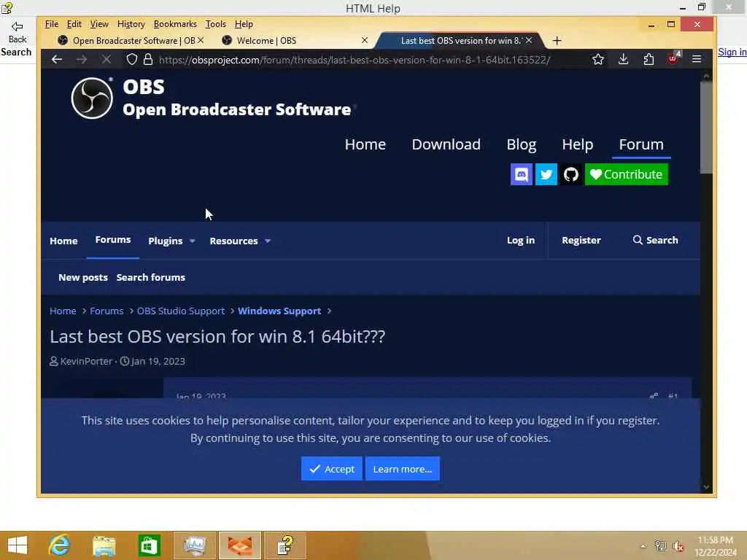
Task: Click the padlock site info icon
Action: click(148, 60)
